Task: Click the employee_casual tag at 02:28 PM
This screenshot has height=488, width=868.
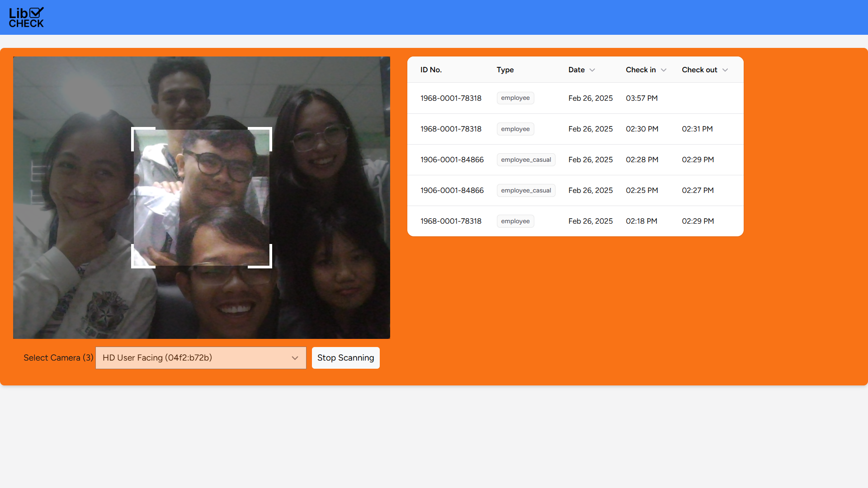Action: click(526, 160)
